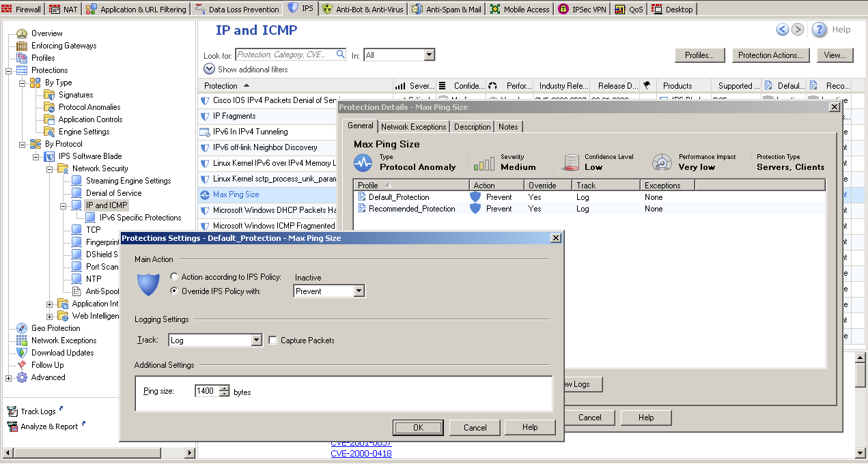Increase ping size with spinner up arrow
This screenshot has height=464, width=868.
point(224,388)
